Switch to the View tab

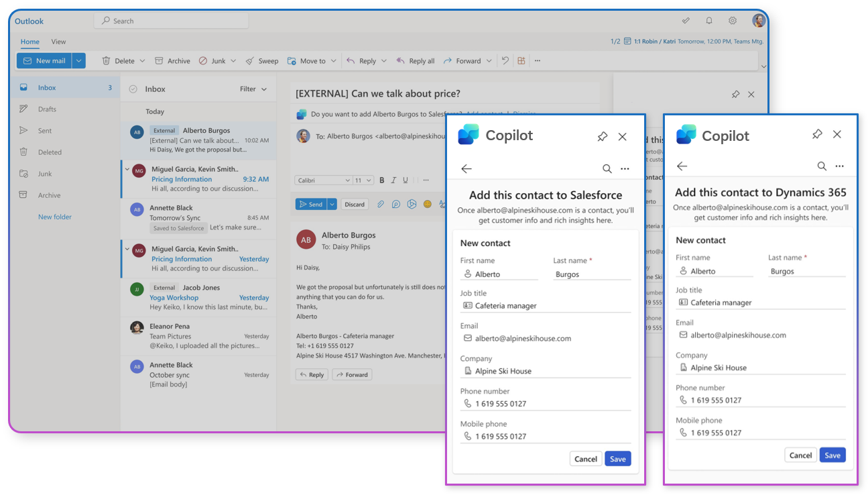pyautogui.click(x=58, y=42)
